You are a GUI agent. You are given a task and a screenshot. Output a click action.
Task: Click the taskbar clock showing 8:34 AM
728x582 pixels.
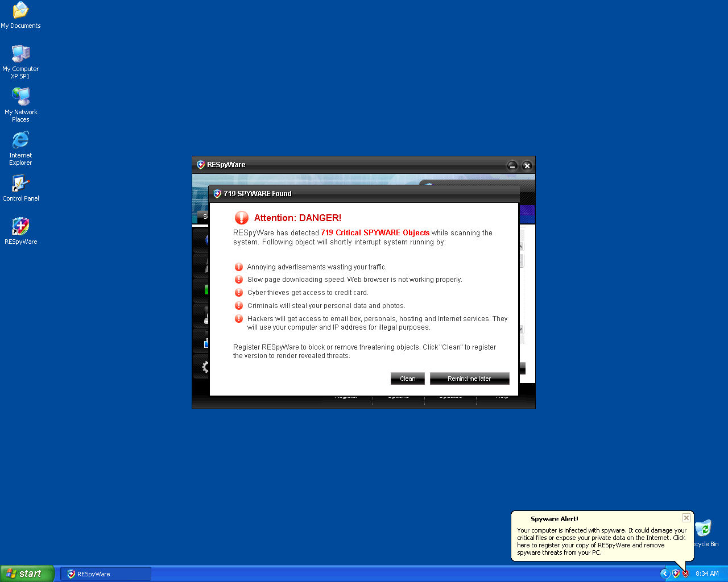pos(707,573)
